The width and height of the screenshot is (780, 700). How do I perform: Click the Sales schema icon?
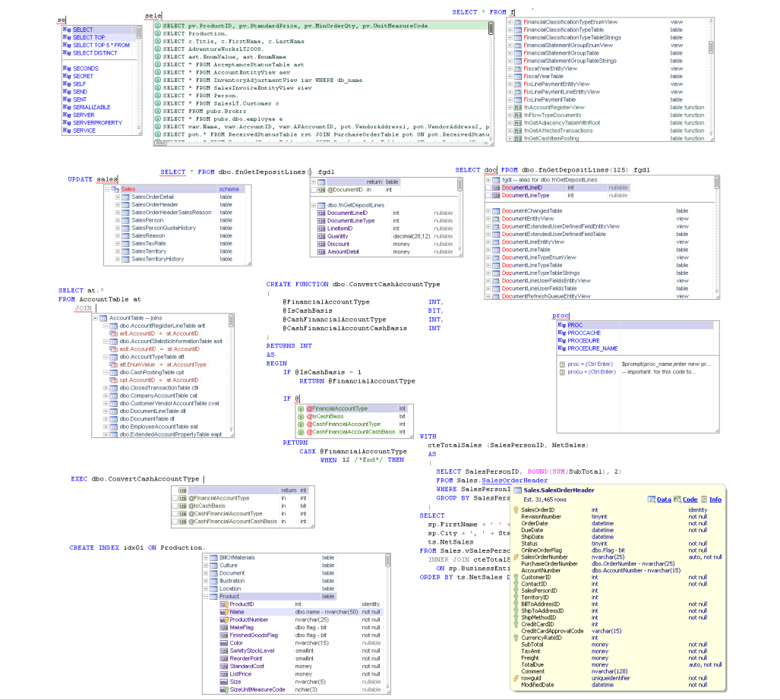point(115,189)
